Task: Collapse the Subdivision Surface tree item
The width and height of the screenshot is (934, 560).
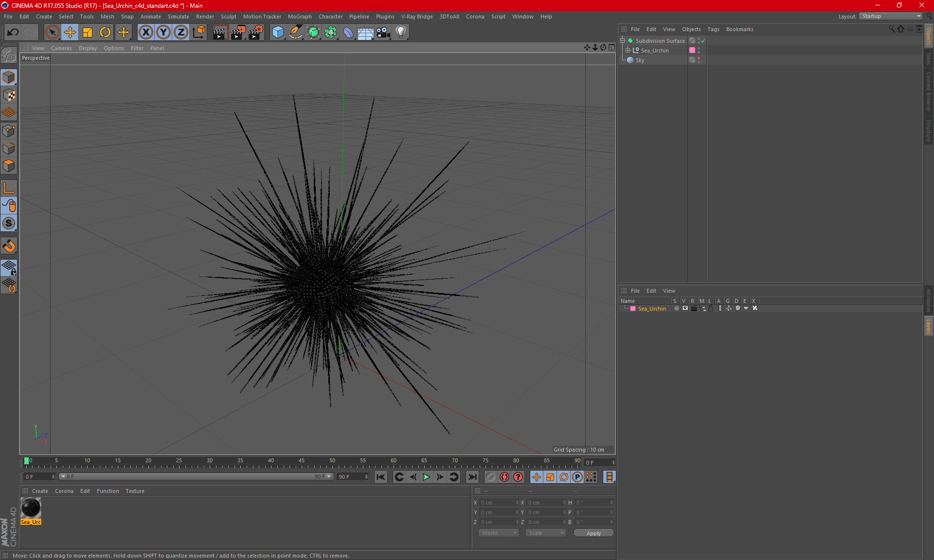Action: [x=623, y=40]
